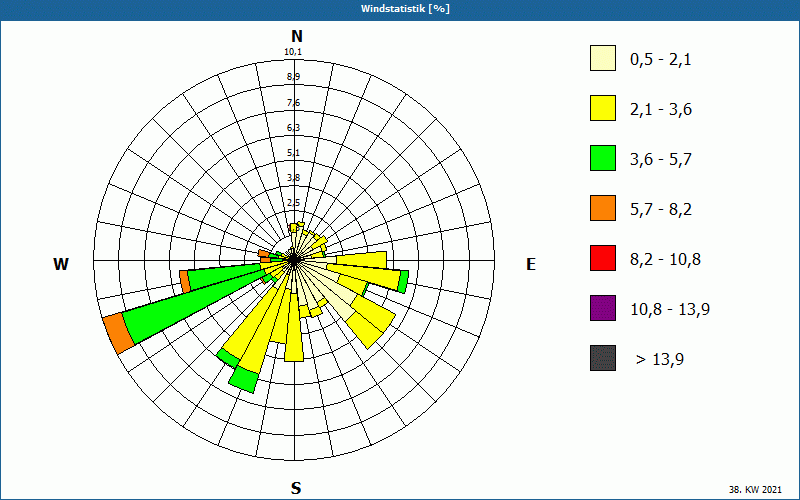Click the '3,8' ring scale label
This screenshot has width=800, height=500.
293,178
